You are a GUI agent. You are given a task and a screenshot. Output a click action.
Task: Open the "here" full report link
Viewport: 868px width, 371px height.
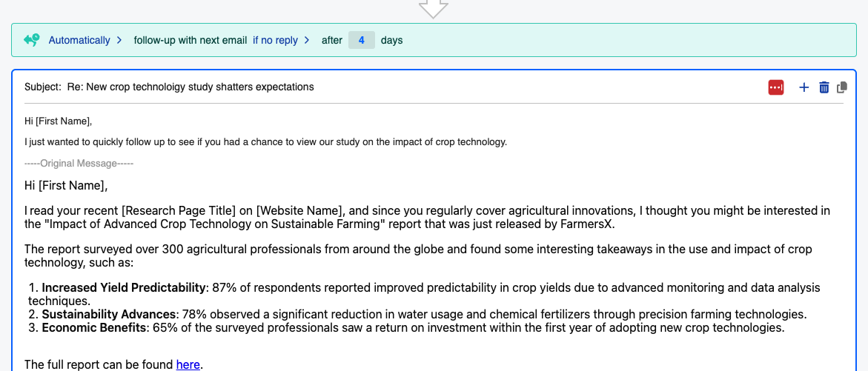(x=188, y=364)
